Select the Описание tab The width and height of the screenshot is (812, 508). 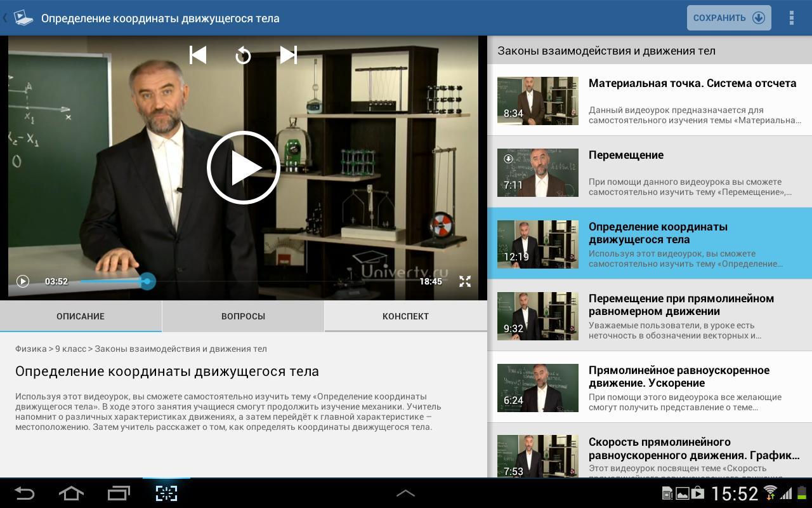click(x=81, y=316)
